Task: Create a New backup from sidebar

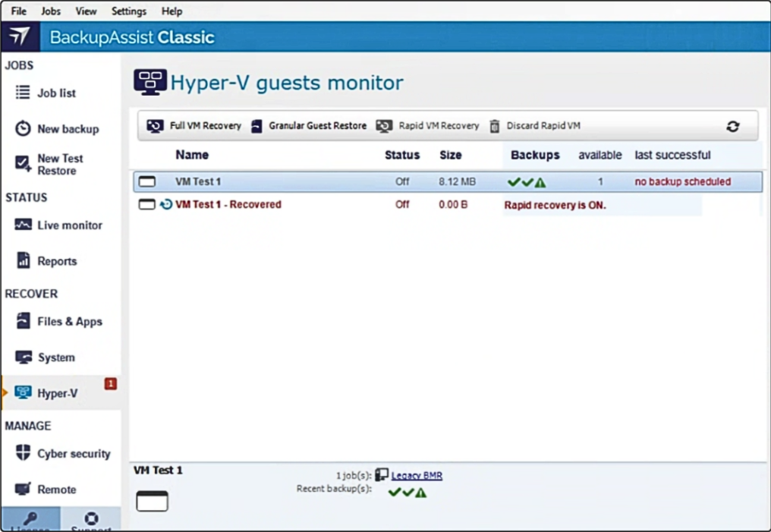Action: [68, 129]
